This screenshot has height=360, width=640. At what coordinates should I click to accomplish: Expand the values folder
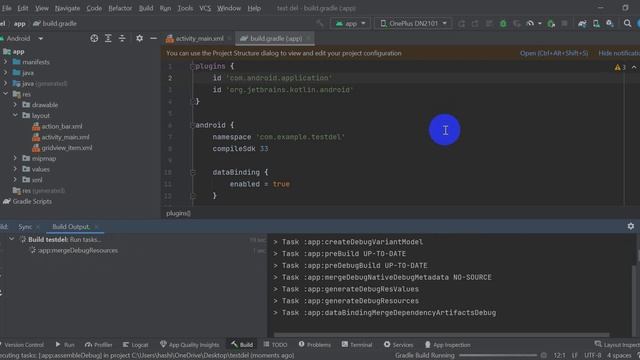point(15,169)
